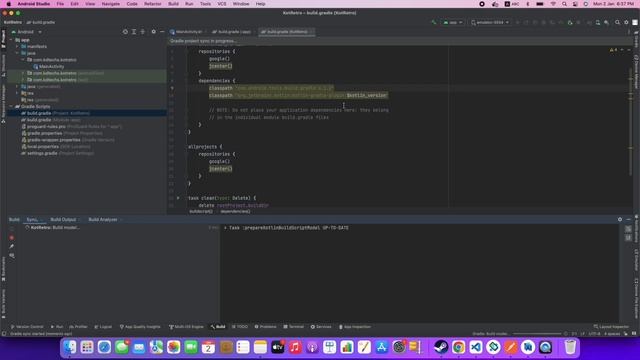Viewport: 640px width, 360px height.
Task: Open Steam from the Dock
Action: tap(441, 347)
